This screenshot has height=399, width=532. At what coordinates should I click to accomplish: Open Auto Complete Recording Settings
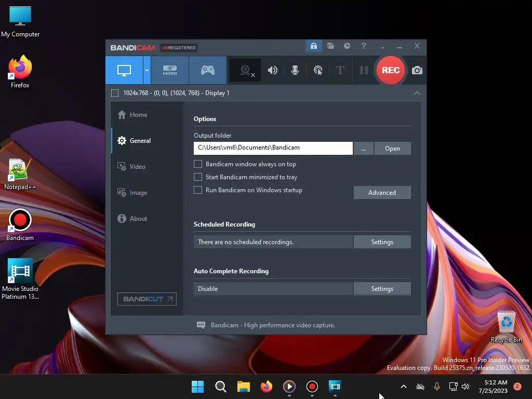382,289
